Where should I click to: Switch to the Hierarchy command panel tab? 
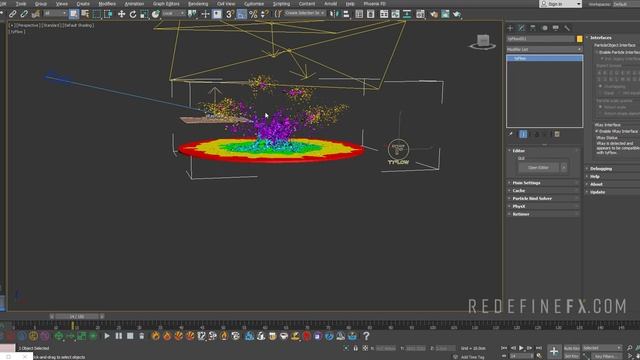[x=533, y=28]
